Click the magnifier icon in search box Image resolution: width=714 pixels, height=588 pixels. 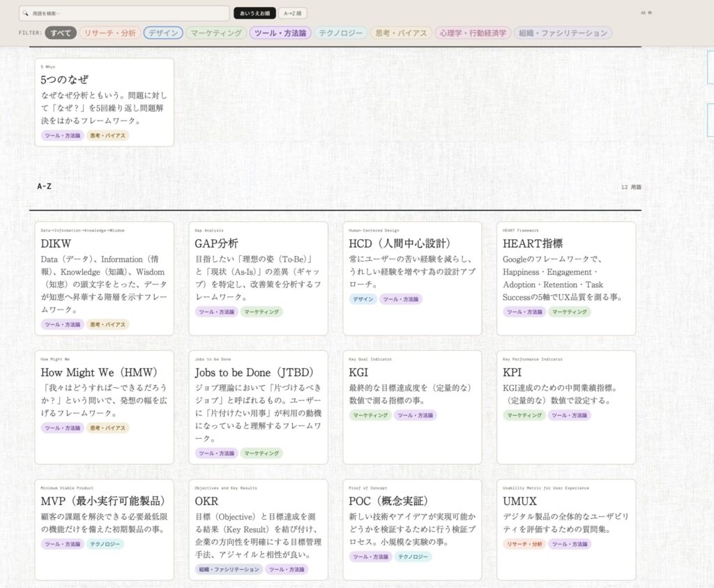coord(26,13)
